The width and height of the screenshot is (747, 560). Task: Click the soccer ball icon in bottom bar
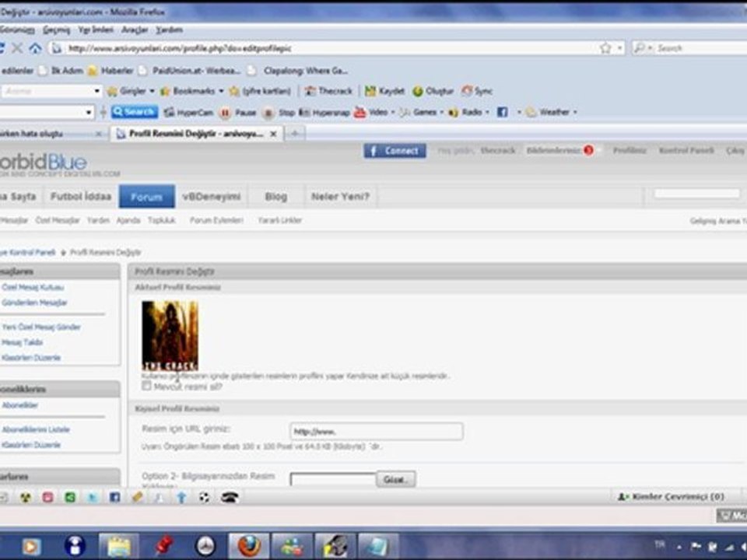click(x=205, y=498)
